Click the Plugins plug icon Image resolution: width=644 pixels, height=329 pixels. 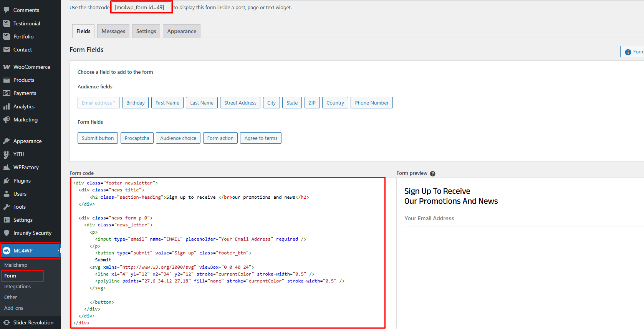tap(7, 181)
